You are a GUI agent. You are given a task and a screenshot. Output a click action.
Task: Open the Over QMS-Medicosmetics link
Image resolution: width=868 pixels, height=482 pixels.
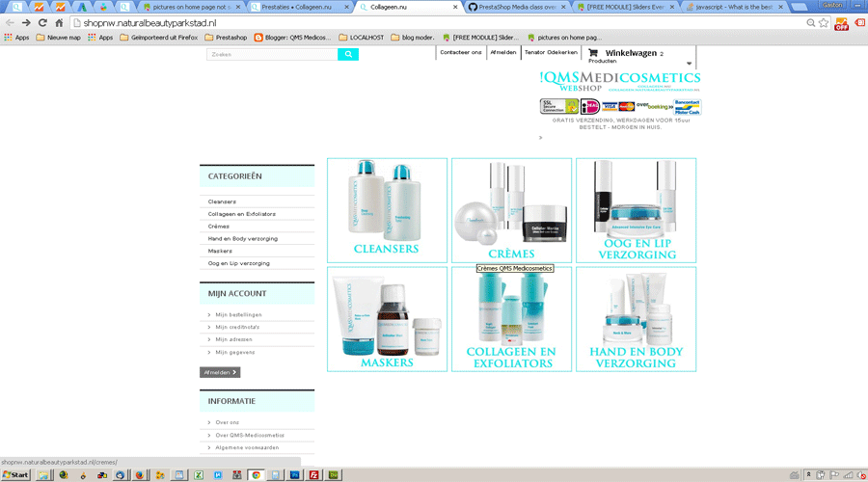(x=250, y=435)
